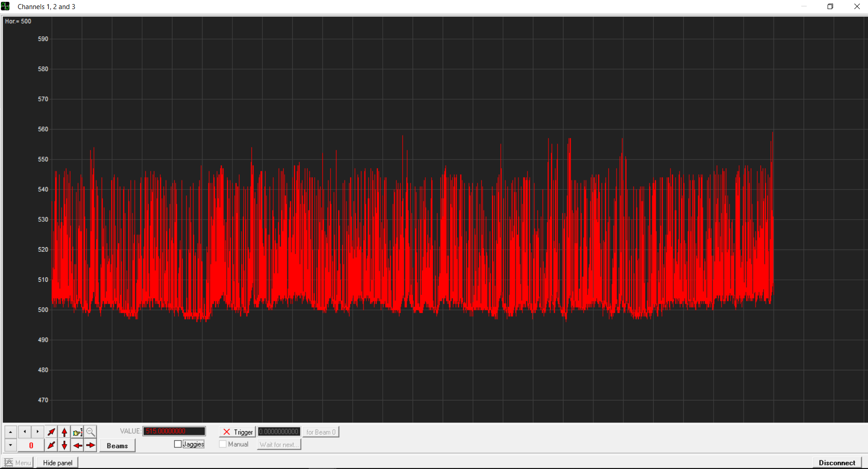The image size is (868, 469).
Task: Click the small up triangle stepper button
Action: [x=10, y=432]
